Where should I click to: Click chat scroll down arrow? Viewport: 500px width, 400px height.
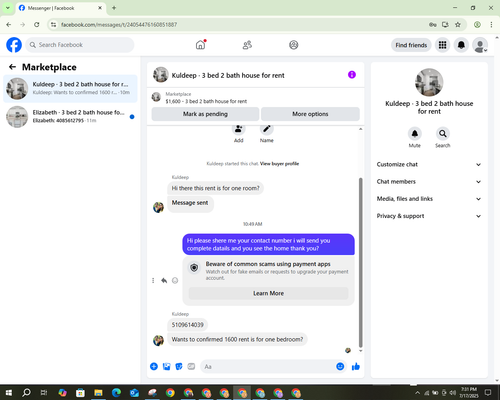pyautogui.click(x=360, y=351)
